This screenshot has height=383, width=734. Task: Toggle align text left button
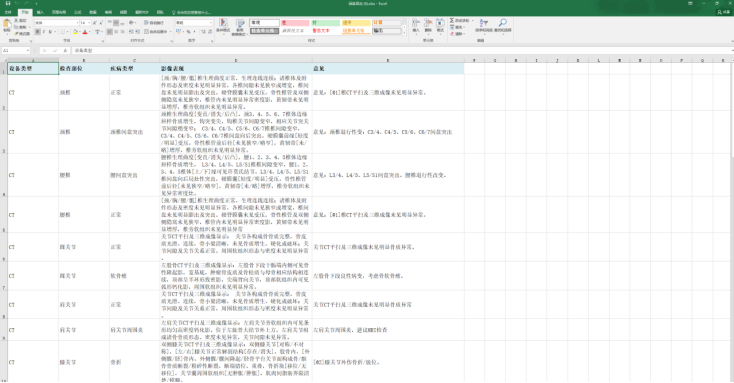pos(110,32)
